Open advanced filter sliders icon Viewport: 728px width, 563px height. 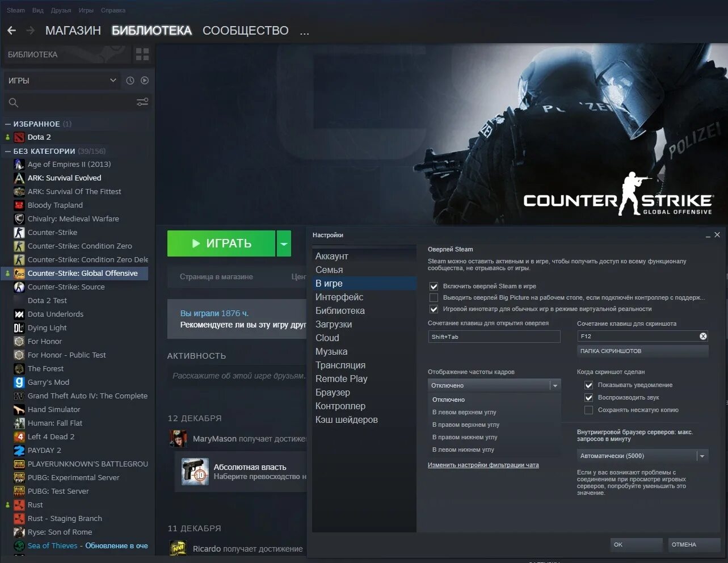142,102
